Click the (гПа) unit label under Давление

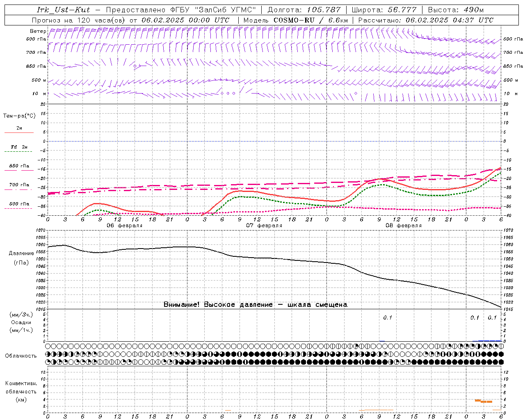click(x=21, y=262)
